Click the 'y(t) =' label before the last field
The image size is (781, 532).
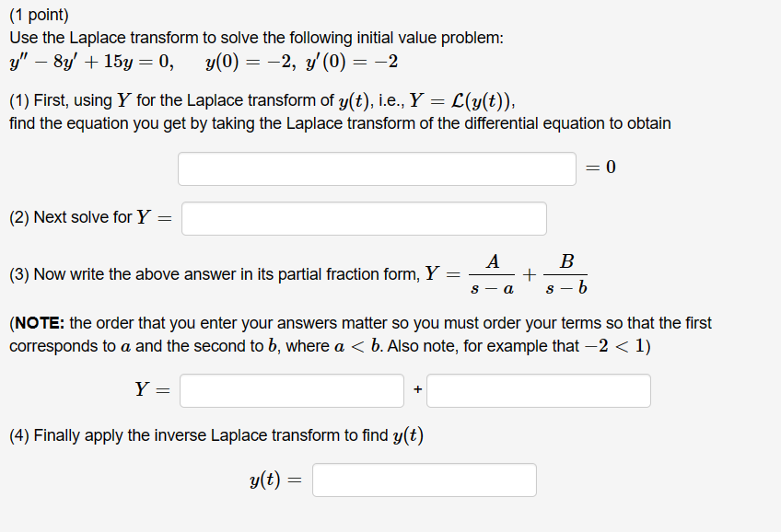(x=275, y=480)
